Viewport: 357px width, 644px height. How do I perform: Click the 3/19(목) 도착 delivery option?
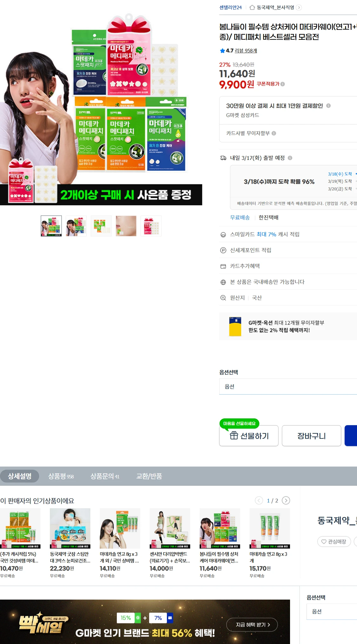(340, 181)
